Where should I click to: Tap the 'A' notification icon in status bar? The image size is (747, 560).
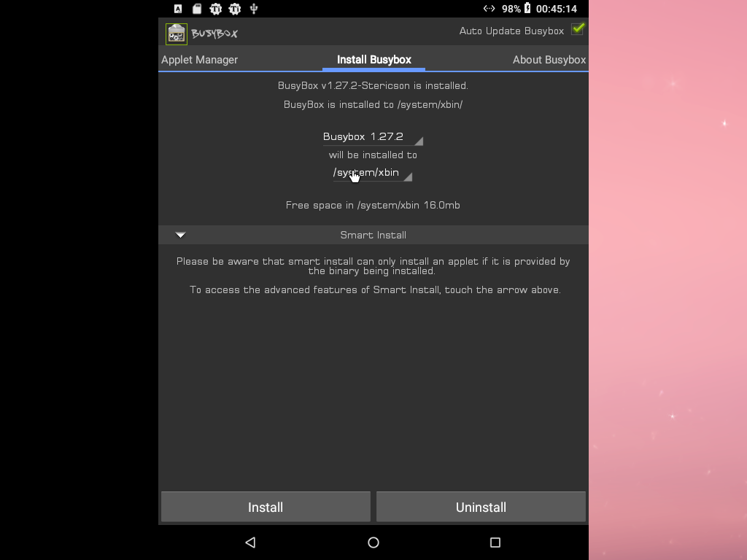pos(177,9)
